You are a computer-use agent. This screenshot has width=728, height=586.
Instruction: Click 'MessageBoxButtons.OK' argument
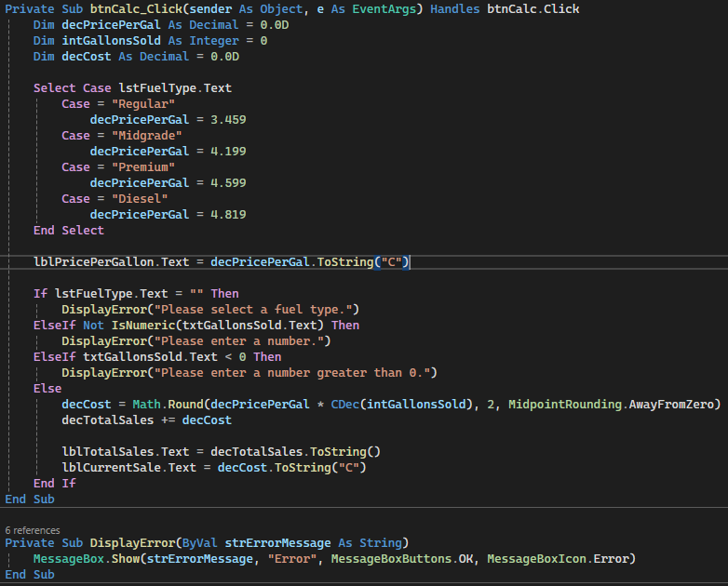point(402,559)
